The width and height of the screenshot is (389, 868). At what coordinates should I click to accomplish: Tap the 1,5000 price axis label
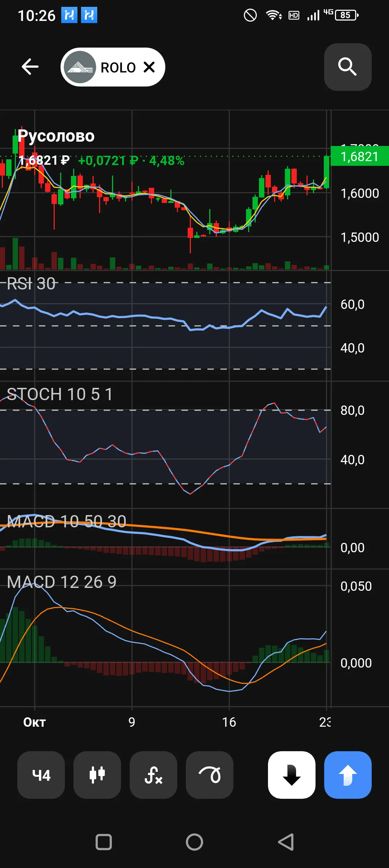pos(360,238)
